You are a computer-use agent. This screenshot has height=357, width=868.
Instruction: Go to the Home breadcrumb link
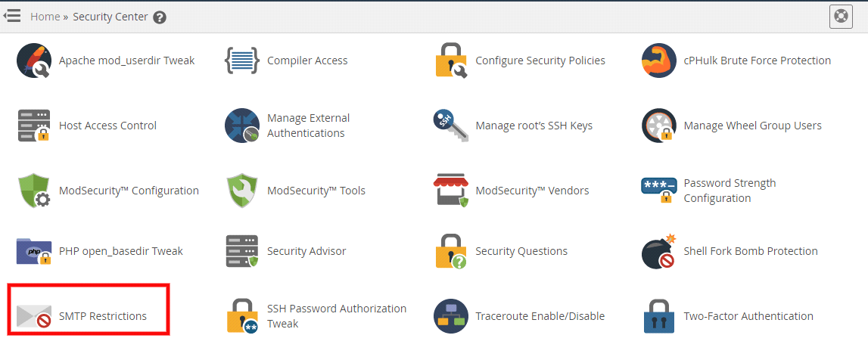[x=45, y=17]
